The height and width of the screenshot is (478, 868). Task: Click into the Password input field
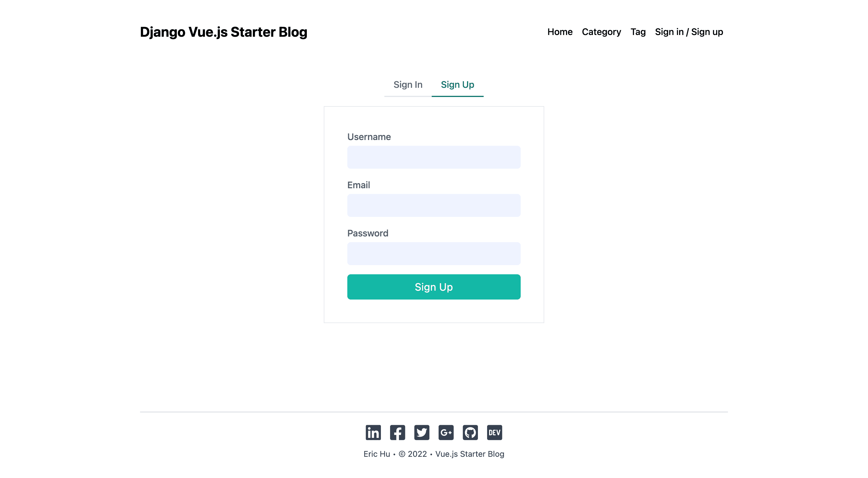(x=434, y=253)
